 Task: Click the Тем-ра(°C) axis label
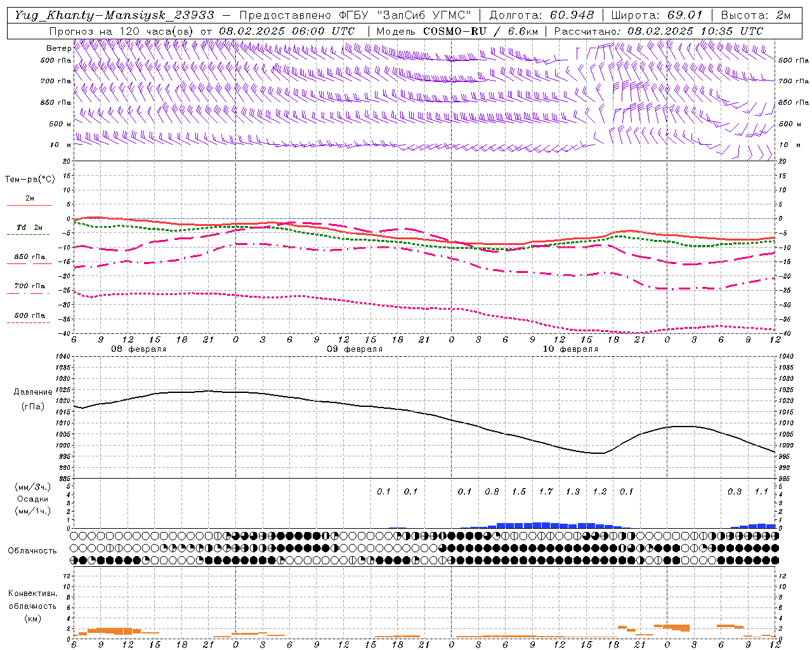click(30, 180)
